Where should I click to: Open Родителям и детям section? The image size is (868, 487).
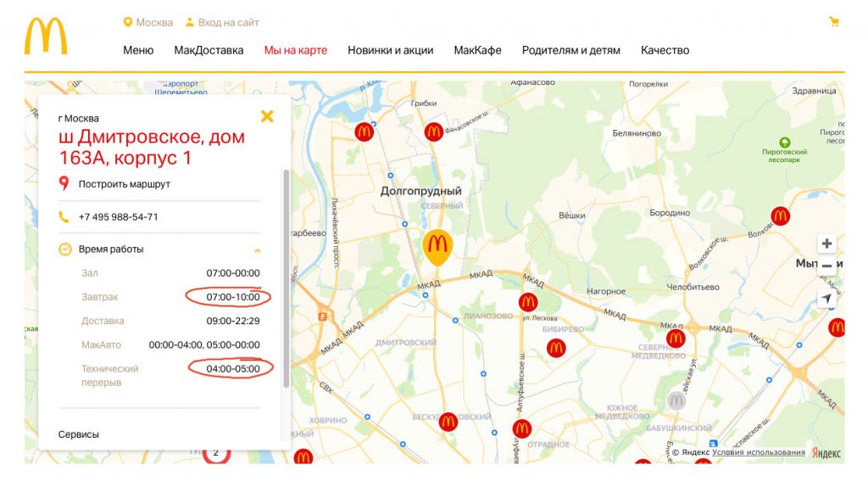pos(571,50)
